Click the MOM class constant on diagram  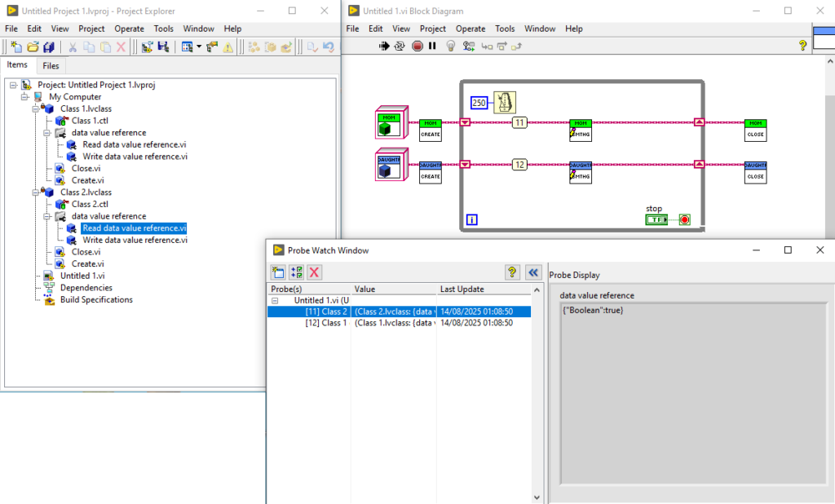point(391,122)
